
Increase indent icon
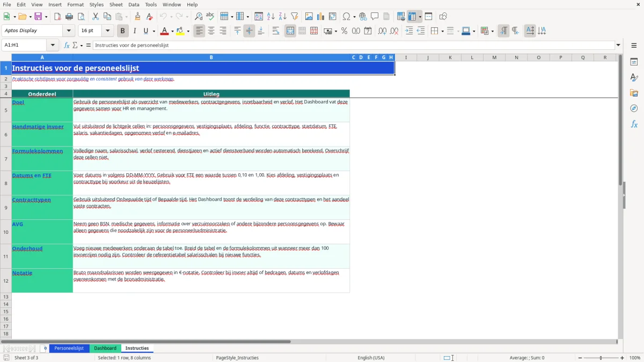409,31
